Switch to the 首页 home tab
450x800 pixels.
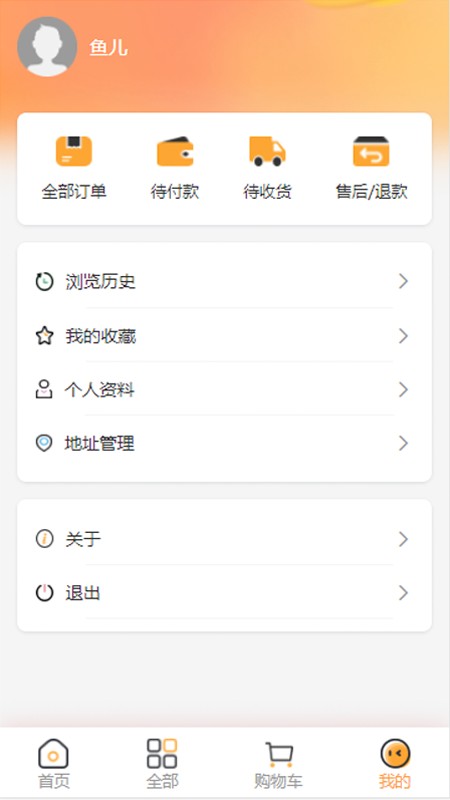click(54, 763)
